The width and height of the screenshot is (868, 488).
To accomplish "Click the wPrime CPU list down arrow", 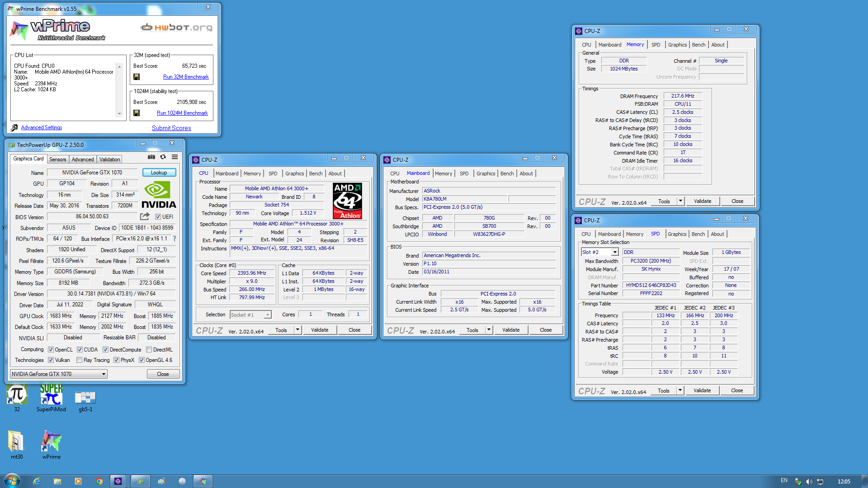I will (x=119, y=114).
